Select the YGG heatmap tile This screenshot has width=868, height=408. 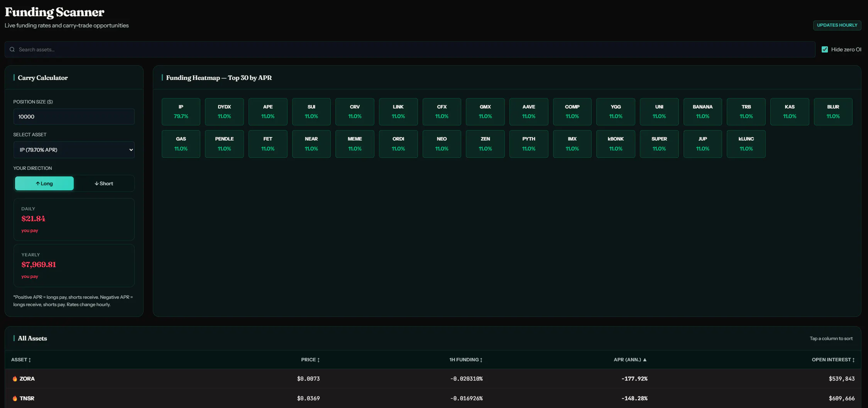tap(616, 112)
